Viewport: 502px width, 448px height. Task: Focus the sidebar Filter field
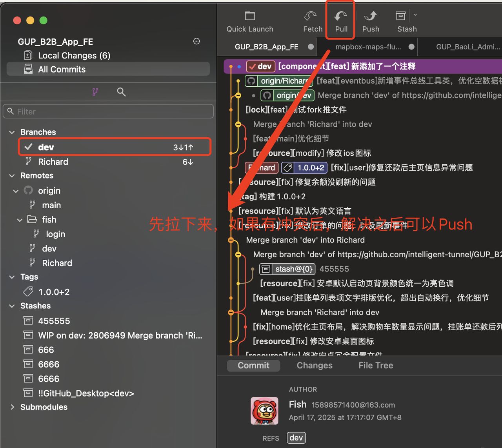(108, 111)
